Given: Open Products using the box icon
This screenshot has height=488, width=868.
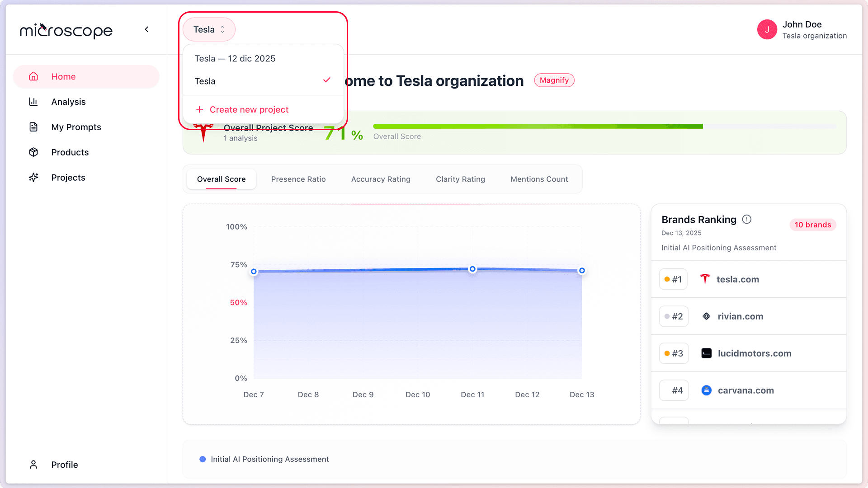Looking at the screenshot, I should point(33,152).
